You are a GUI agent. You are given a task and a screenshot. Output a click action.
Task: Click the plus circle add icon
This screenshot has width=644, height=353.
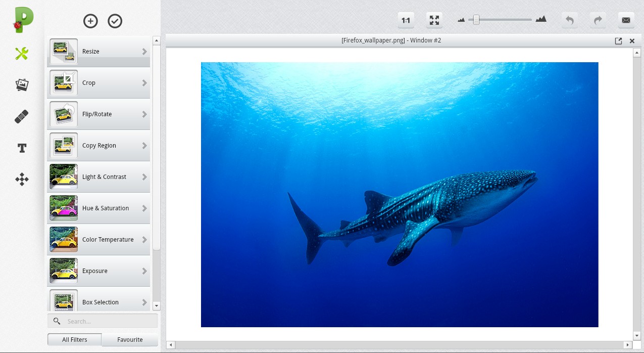coord(90,21)
